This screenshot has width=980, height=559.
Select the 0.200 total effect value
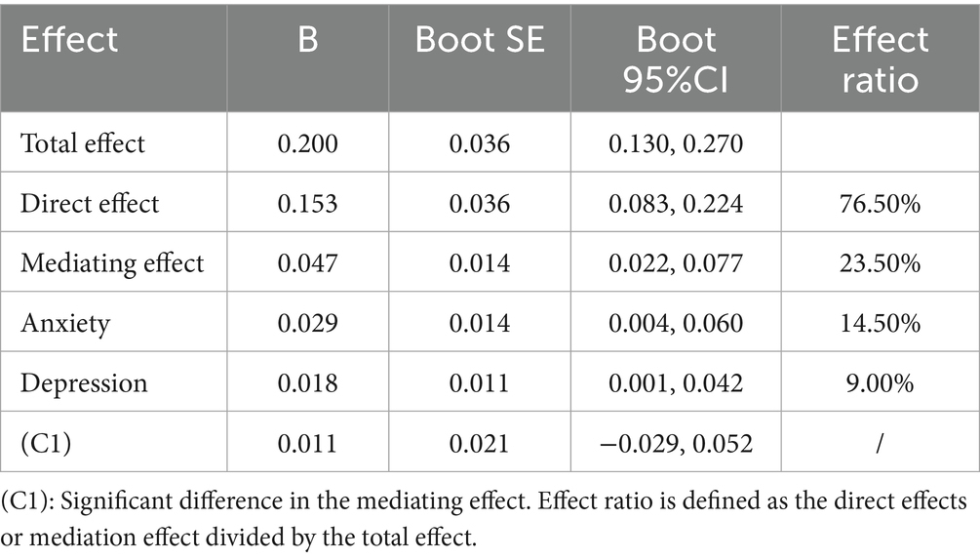[x=307, y=143]
